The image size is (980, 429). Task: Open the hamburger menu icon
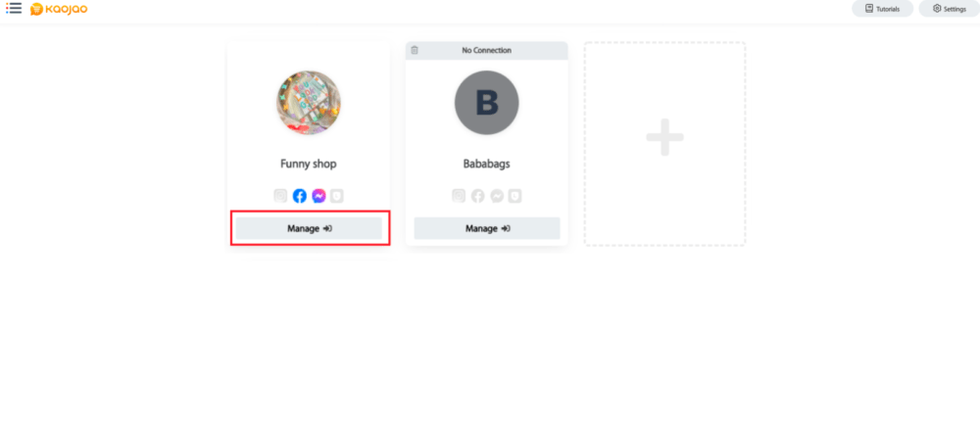pos(14,9)
